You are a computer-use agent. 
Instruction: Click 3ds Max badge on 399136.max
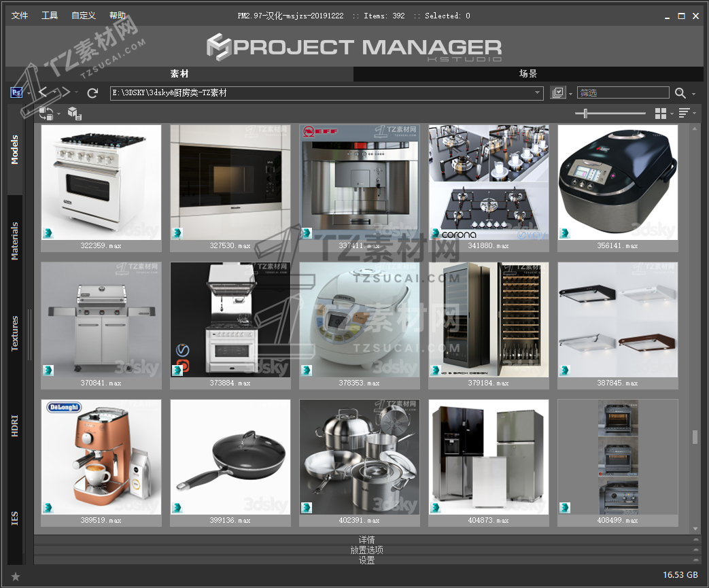click(x=177, y=508)
